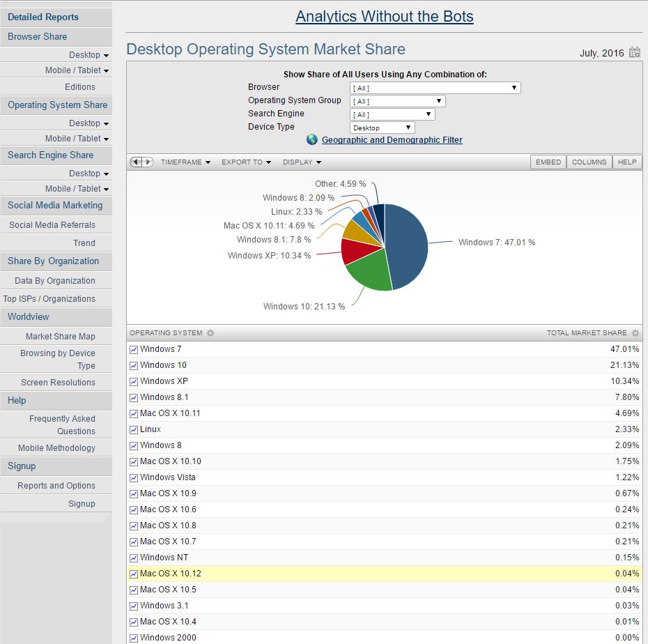Expand Mobile / Tablet under Browser Share
This screenshot has width=648, height=644.
coord(77,70)
